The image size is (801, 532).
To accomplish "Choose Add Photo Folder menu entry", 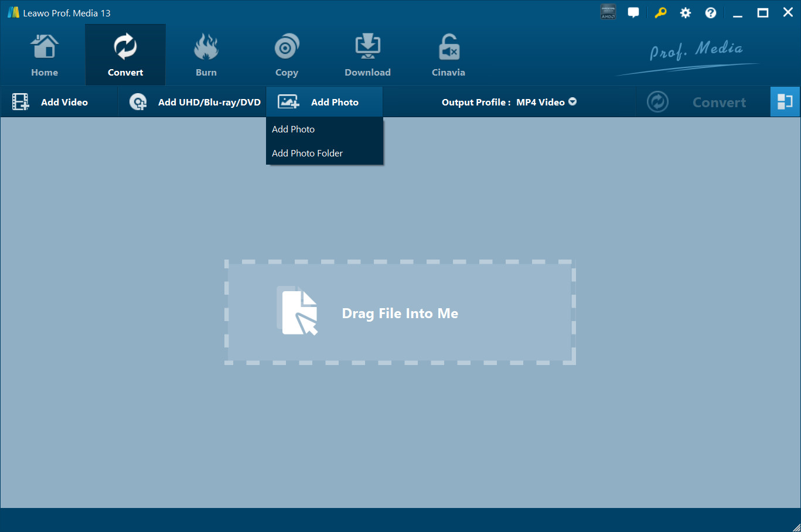I will point(308,154).
